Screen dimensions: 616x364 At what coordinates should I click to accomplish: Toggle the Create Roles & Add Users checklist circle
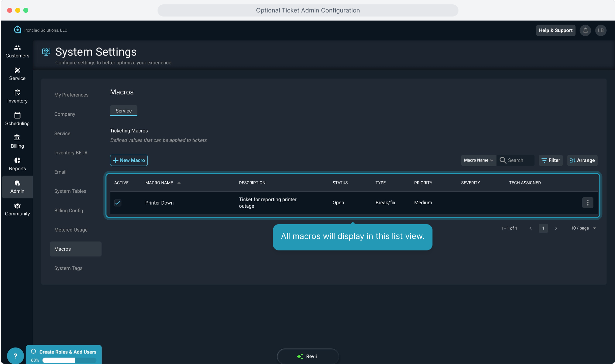pyautogui.click(x=33, y=351)
